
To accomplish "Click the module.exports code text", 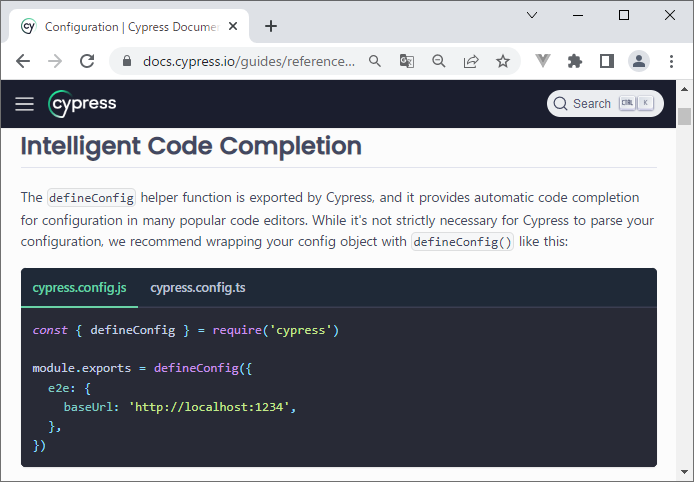I will pos(81,368).
